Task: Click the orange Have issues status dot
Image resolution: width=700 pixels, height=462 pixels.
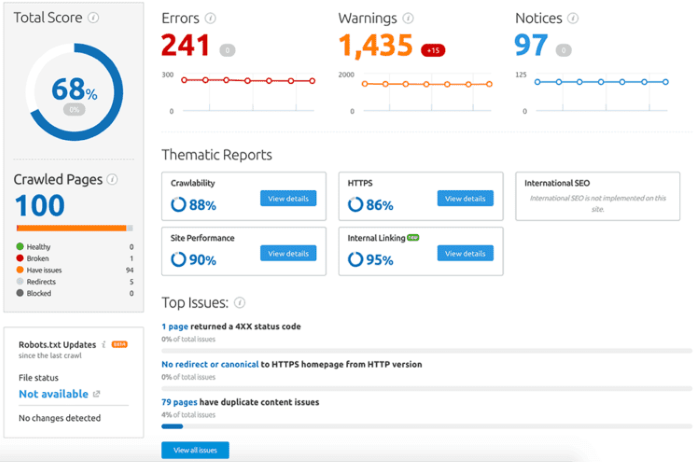Action: point(20,270)
